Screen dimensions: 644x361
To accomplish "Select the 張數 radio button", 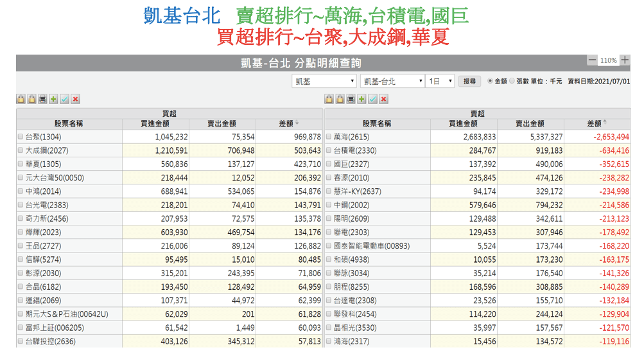I will 512,82.
